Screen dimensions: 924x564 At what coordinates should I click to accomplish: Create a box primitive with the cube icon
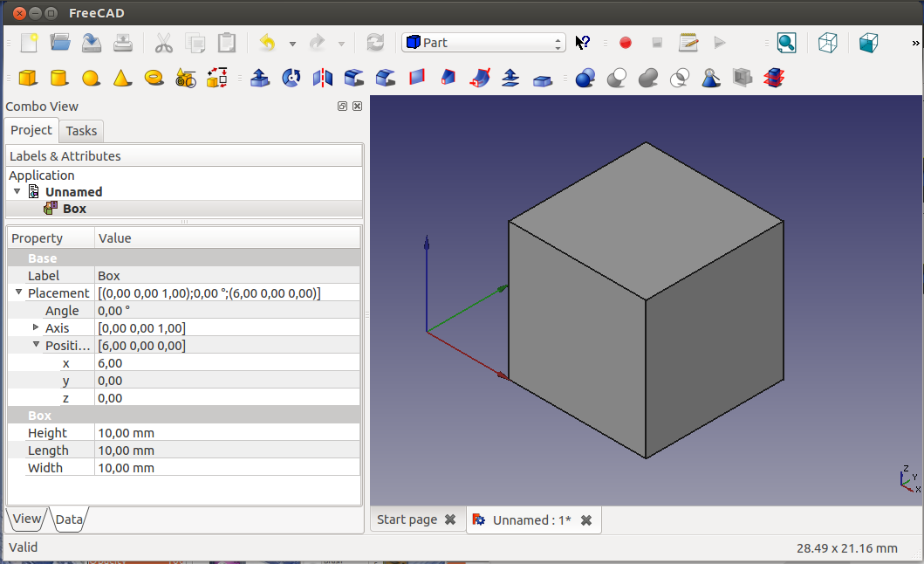tap(28, 79)
